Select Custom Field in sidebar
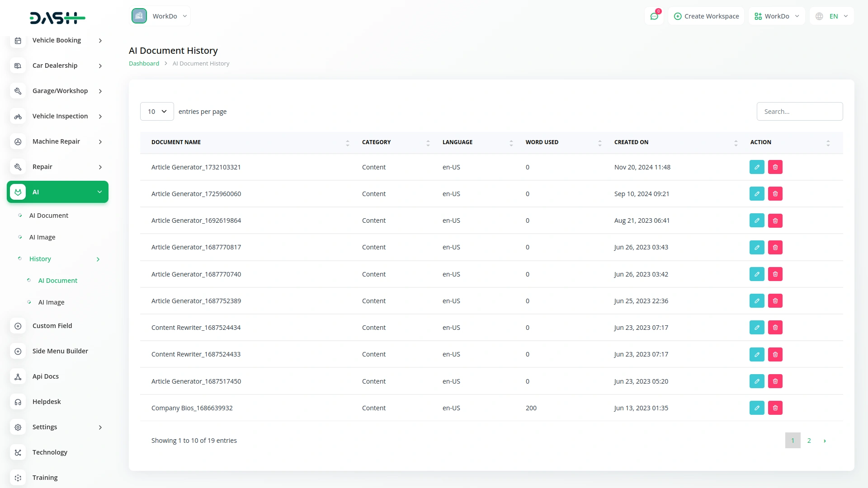 pos(52,326)
